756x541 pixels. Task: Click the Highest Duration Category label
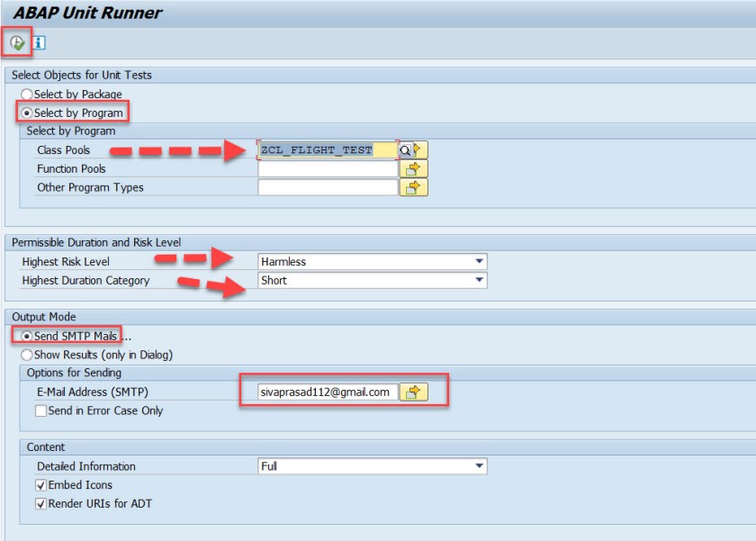click(x=85, y=281)
